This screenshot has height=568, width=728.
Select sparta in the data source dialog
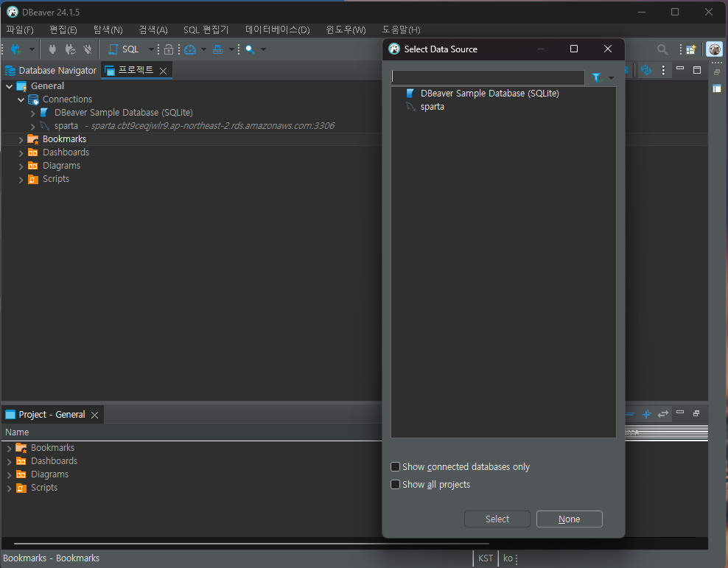pyautogui.click(x=432, y=107)
